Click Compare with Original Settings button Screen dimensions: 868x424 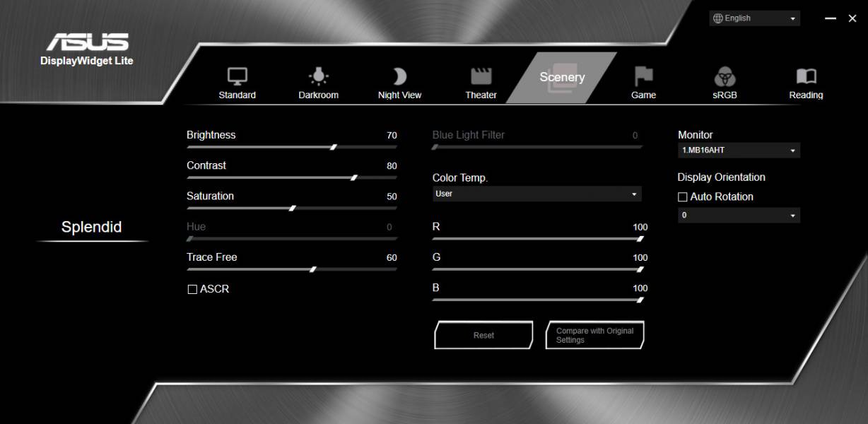point(595,335)
